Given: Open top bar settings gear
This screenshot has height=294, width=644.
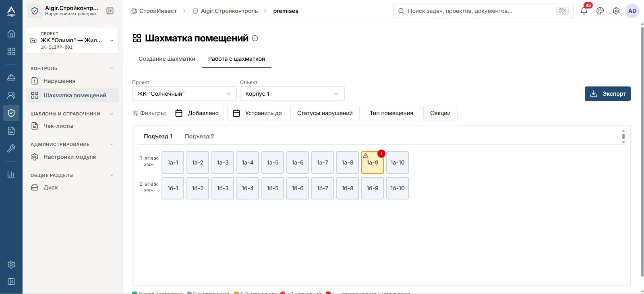Looking at the screenshot, I should pos(616,11).
